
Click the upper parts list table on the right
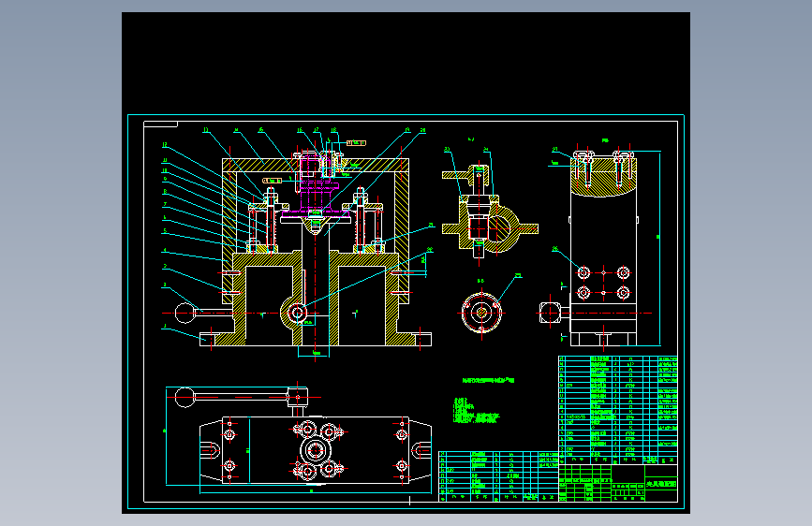tap(618, 410)
